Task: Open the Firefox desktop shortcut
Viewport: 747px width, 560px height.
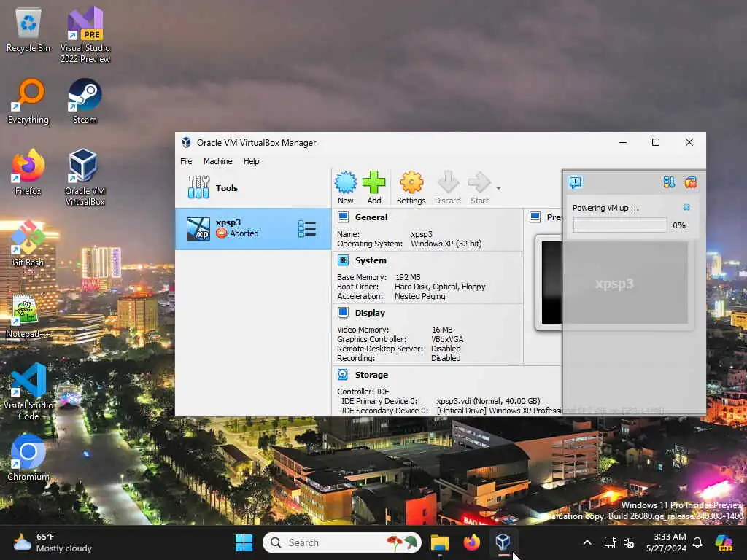Action: coord(28,173)
